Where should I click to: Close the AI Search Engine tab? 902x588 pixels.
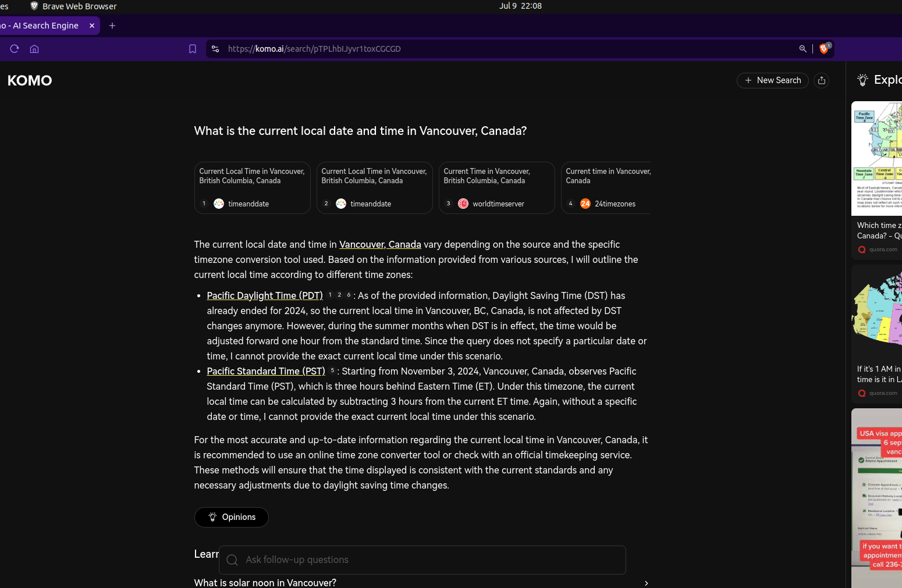[x=92, y=26]
